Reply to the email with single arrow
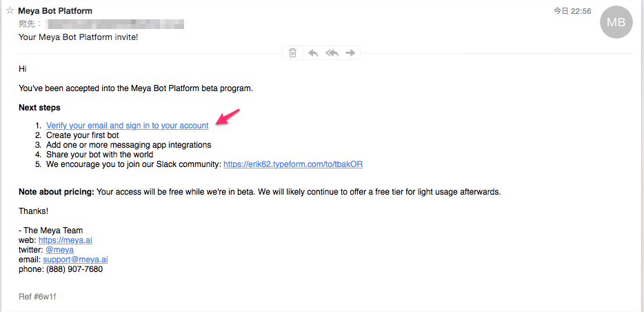This screenshot has width=644, height=312. tap(313, 52)
